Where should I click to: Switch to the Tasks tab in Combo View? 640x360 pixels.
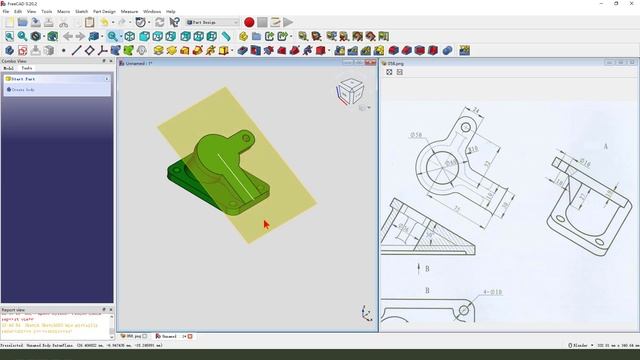pyautogui.click(x=27, y=68)
